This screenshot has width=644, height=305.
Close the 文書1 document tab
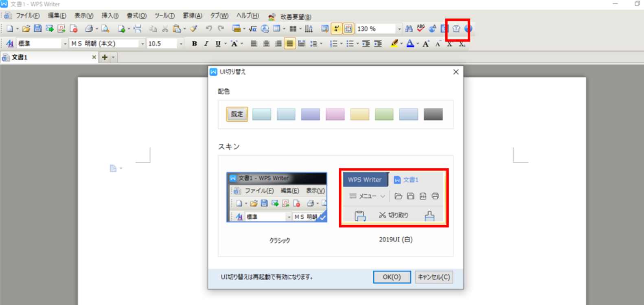(x=94, y=57)
